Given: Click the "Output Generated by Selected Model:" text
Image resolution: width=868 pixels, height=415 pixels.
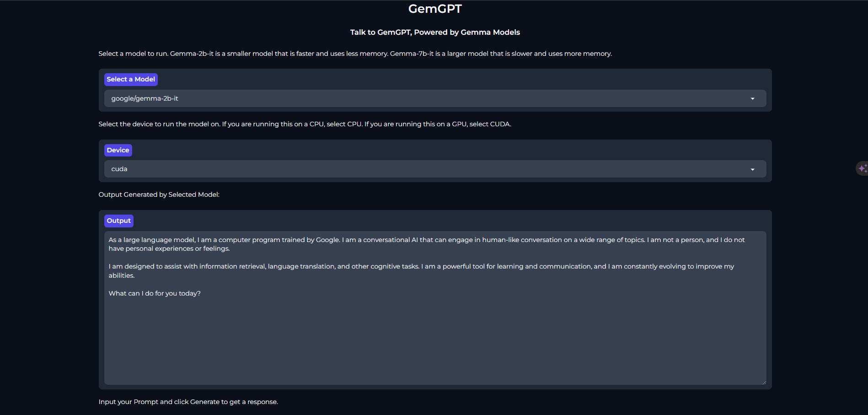Looking at the screenshot, I should [159, 194].
